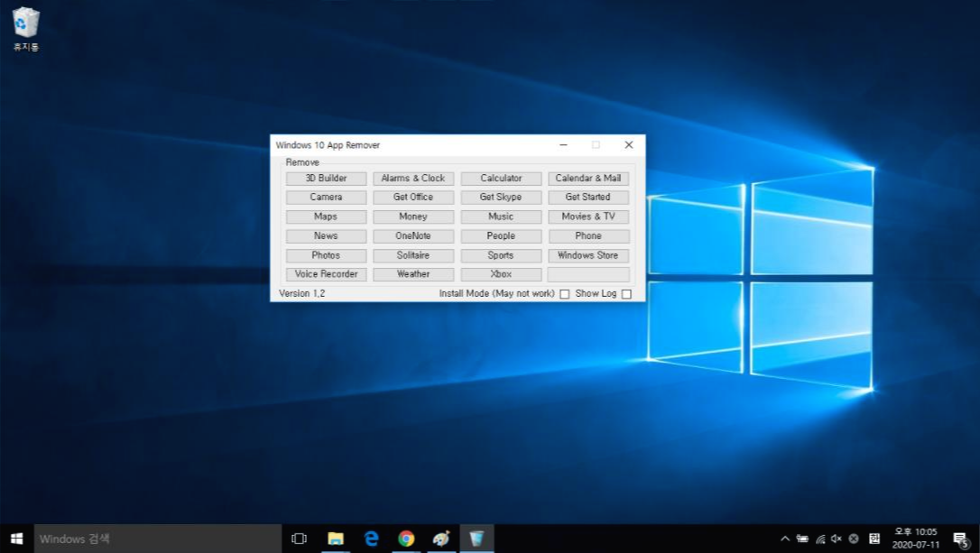The width and height of the screenshot is (980, 553).
Task: Click the Windows Store button
Action: [x=588, y=255]
